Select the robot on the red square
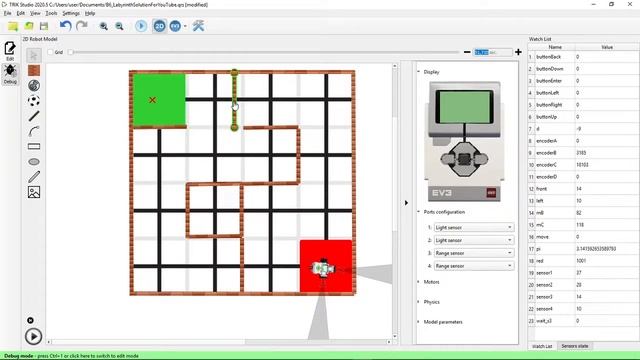640x360 pixels. point(322,269)
